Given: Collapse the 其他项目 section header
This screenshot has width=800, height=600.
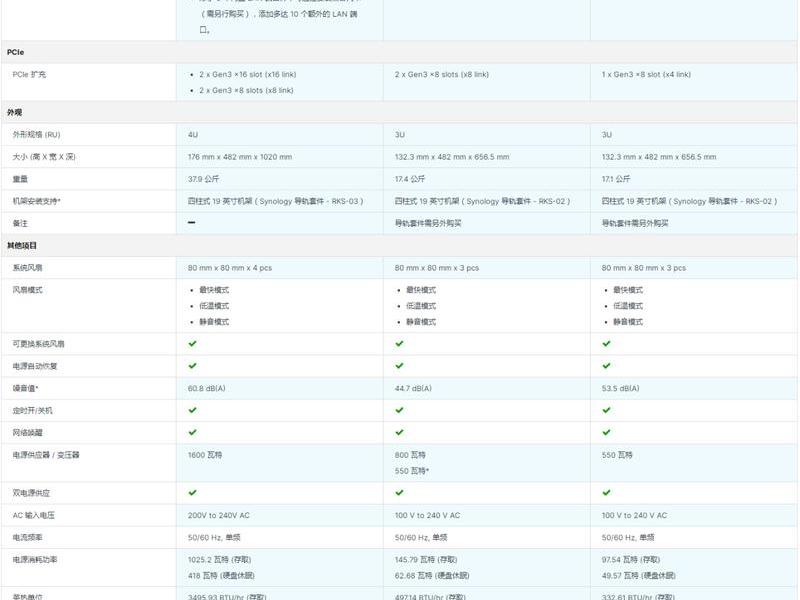Looking at the screenshot, I should [399, 245].
